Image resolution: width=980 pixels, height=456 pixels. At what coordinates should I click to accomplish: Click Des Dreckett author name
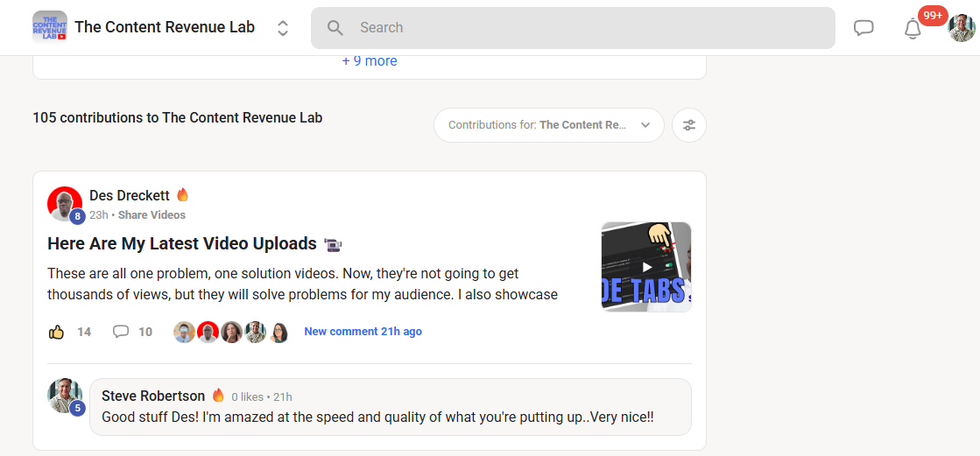130,195
